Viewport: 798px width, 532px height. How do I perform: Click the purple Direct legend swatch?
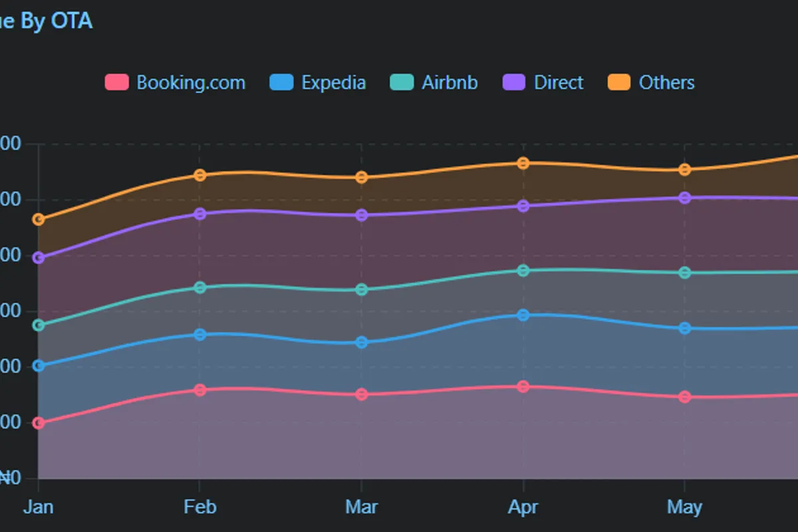[x=514, y=82]
